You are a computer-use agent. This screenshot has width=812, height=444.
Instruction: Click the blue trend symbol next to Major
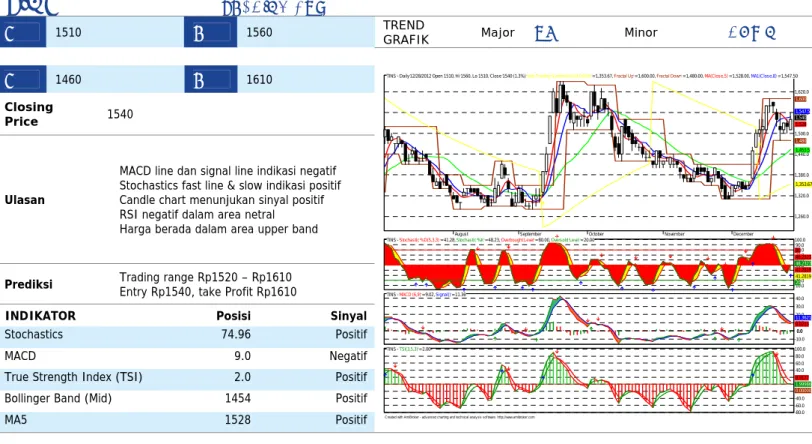(546, 34)
